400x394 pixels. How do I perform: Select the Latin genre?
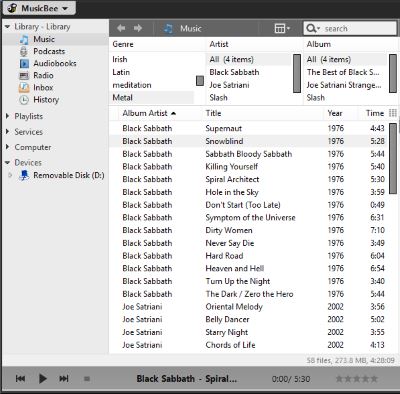pyautogui.click(x=121, y=72)
